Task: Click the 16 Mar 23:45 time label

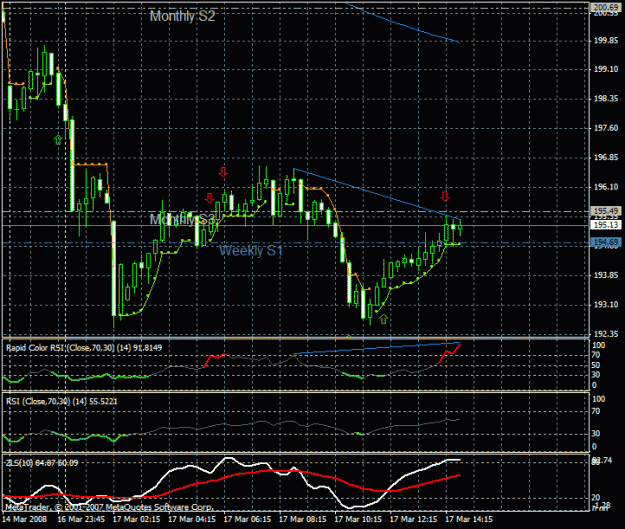Action: [x=81, y=519]
